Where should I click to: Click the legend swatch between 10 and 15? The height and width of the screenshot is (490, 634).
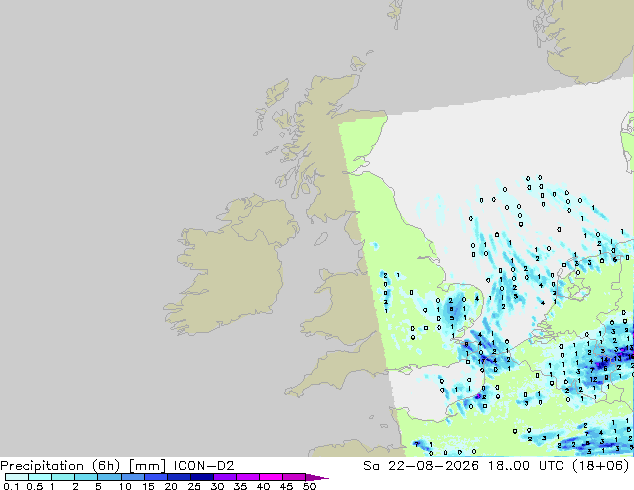pos(133,477)
